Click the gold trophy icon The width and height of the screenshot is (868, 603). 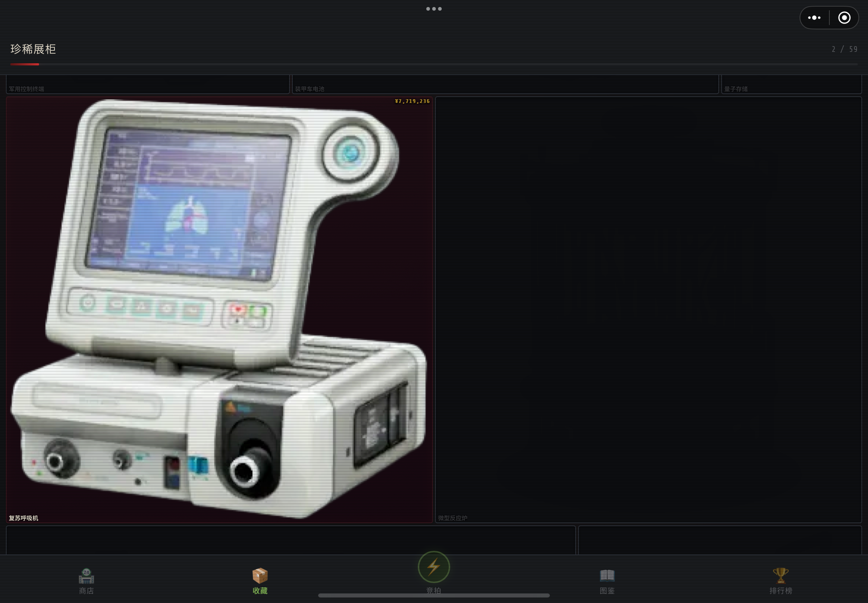coord(781,576)
